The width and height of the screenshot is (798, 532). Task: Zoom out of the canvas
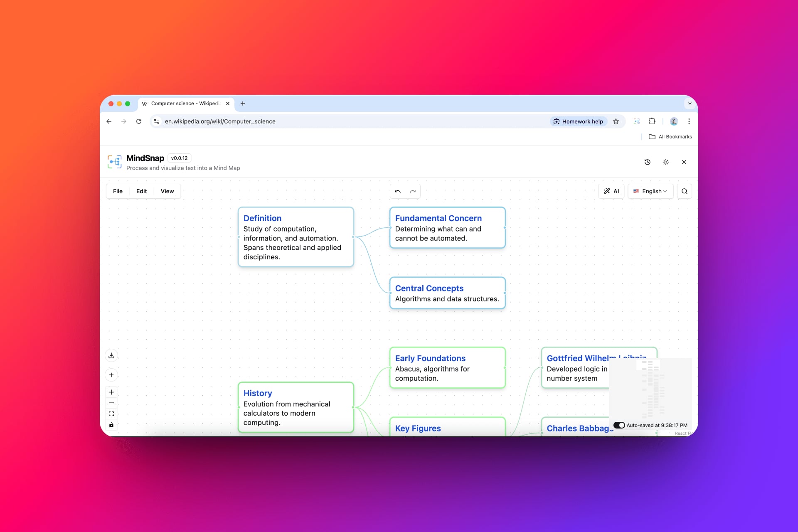(x=111, y=403)
